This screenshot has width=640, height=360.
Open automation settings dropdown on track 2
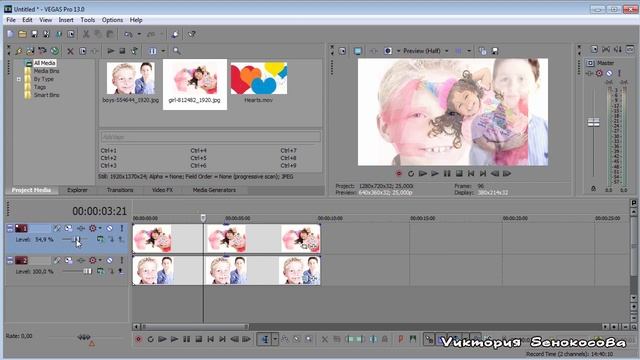click(x=100, y=260)
